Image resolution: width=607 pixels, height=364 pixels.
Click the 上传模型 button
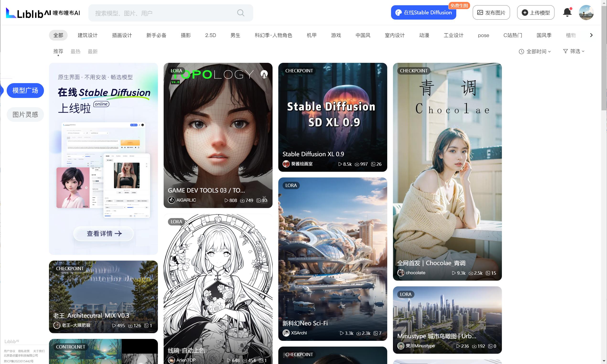536,12
